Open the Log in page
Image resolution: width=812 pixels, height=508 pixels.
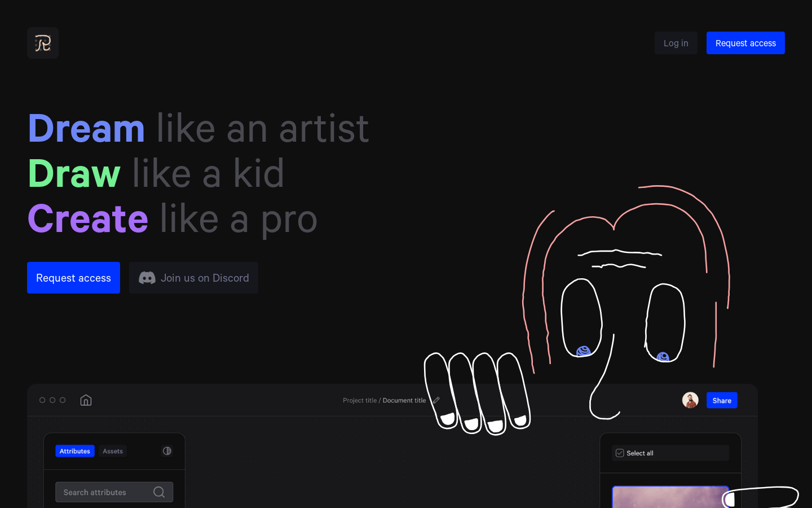pos(676,43)
